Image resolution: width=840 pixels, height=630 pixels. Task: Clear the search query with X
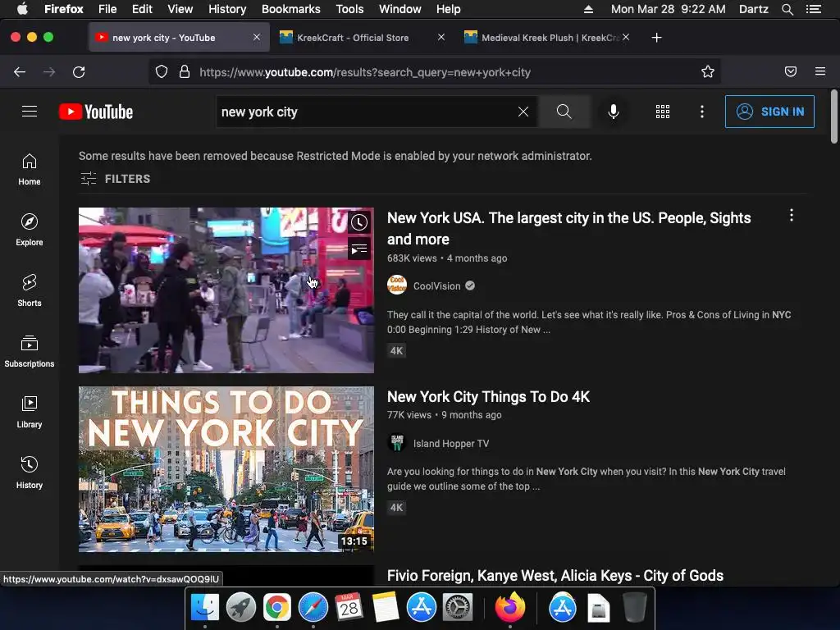point(523,112)
